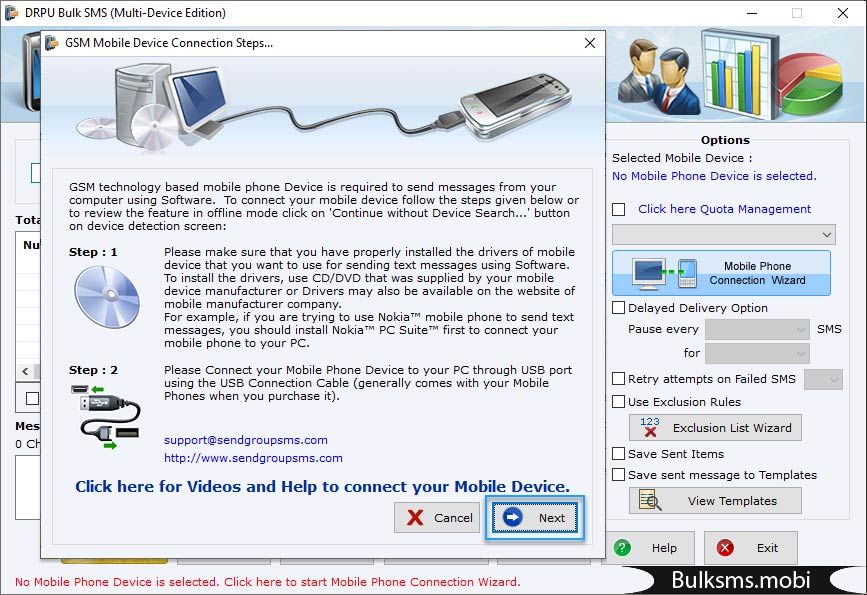The width and height of the screenshot is (867, 595).
Task: Enable the Save Sent Items checkbox
Action: [619, 454]
